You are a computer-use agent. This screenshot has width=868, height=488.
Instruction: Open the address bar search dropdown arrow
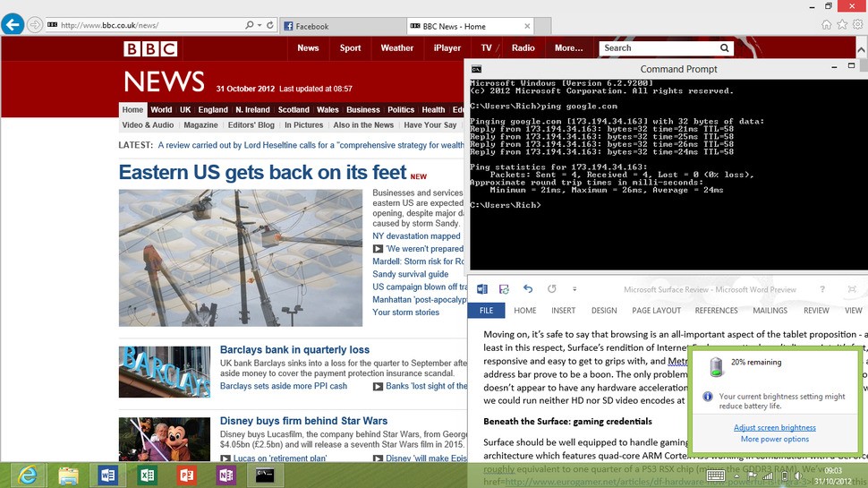(260, 25)
